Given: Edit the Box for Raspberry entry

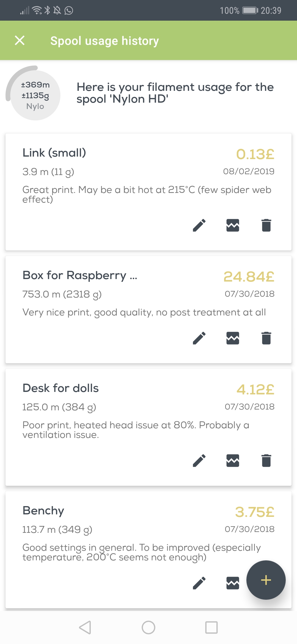Looking at the screenshot, I should pyautogui.click(x=199, y=338).
